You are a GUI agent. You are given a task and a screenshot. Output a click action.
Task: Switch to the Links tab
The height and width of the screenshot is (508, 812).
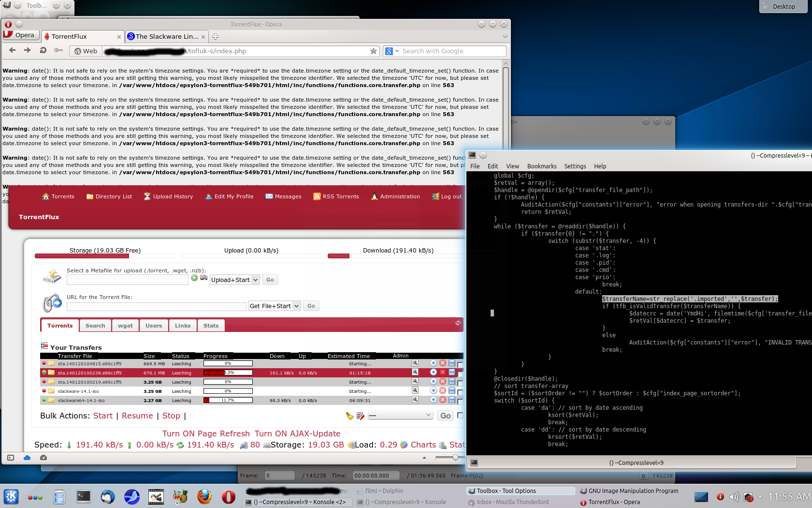coord(183,326)
